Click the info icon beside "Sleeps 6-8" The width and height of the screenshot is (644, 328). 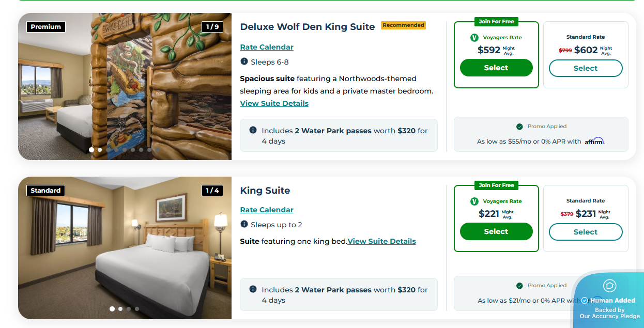point(243,61)
